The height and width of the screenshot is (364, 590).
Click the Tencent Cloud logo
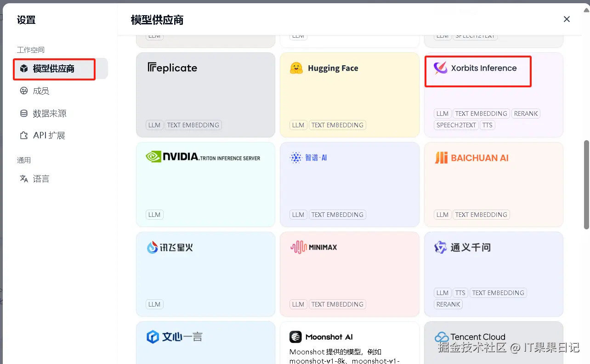470,337
